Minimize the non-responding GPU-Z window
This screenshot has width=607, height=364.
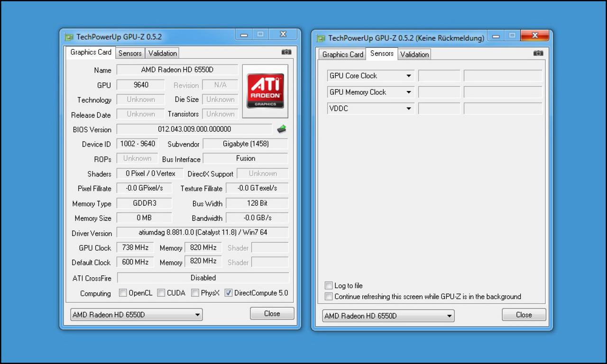coord(496,36)
